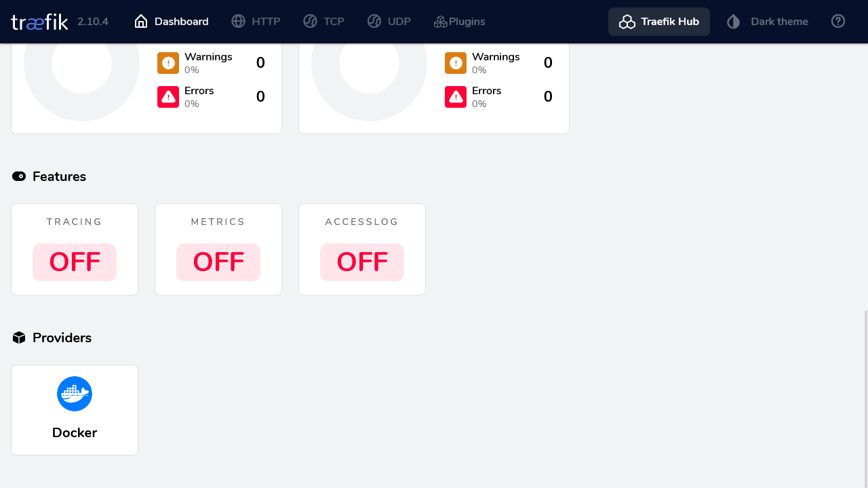Click the Features toggle icon

[19, 177]
